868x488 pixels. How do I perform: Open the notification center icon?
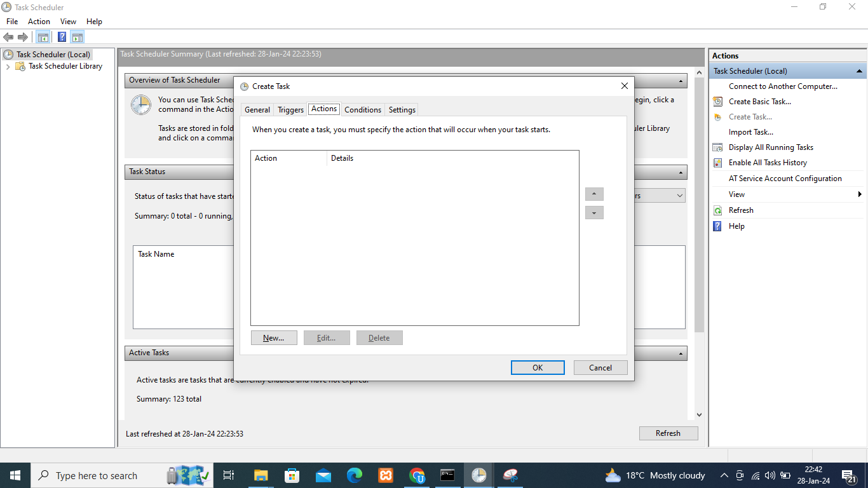[x=848, y=475]
